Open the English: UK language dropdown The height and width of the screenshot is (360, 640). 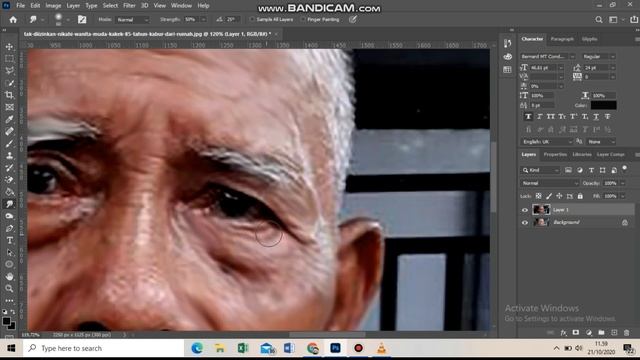547,142
